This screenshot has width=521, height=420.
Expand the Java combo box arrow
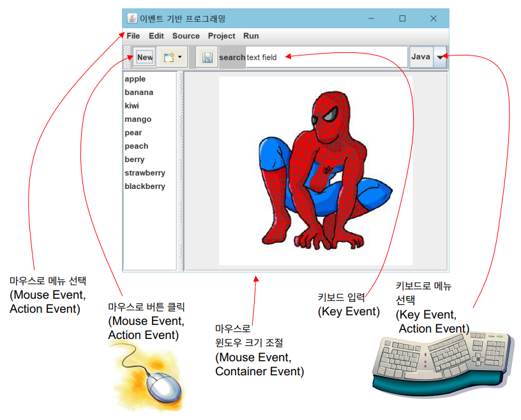[x=440, y=57]
